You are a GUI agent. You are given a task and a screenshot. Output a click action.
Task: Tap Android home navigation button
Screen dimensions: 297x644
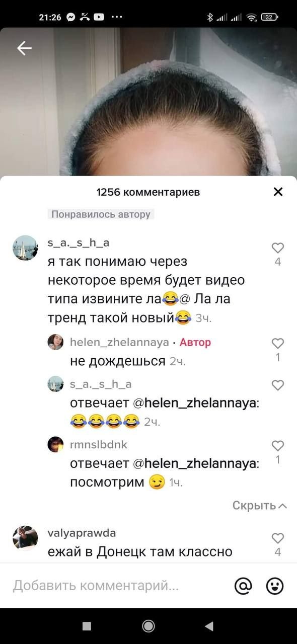(148, 625)
